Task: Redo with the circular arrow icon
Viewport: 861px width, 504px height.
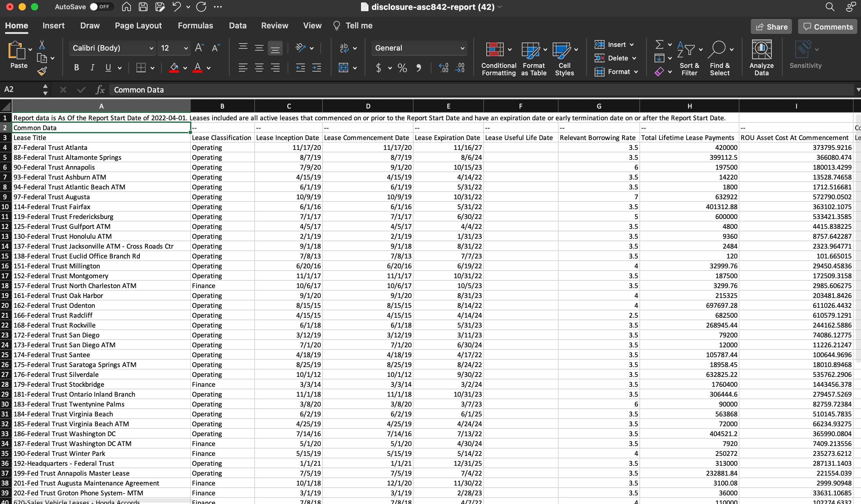Action: click(x=201, y=7)
